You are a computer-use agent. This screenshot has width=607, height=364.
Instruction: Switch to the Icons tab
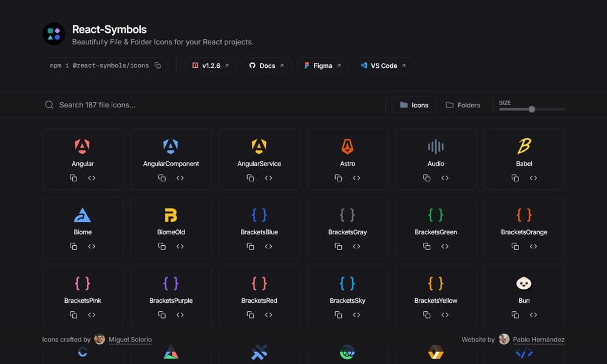[413, 104]
